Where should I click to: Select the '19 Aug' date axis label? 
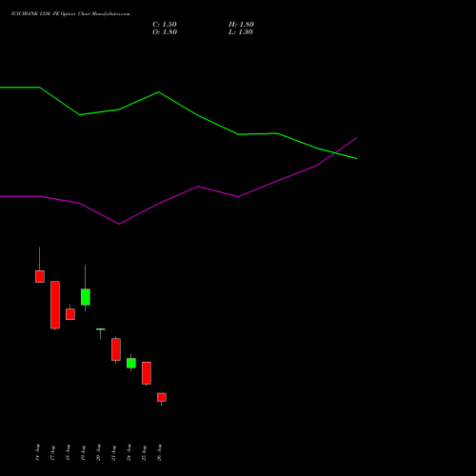point(83,452)
